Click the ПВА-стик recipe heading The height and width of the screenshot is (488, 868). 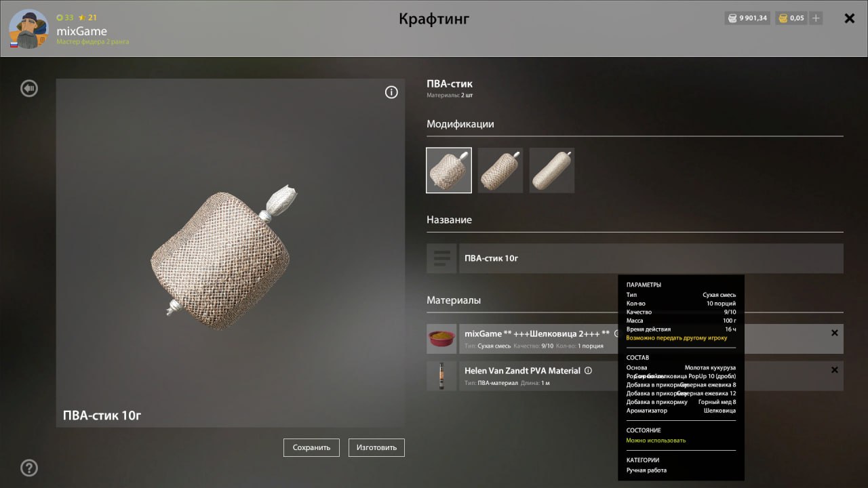[450, 84]
